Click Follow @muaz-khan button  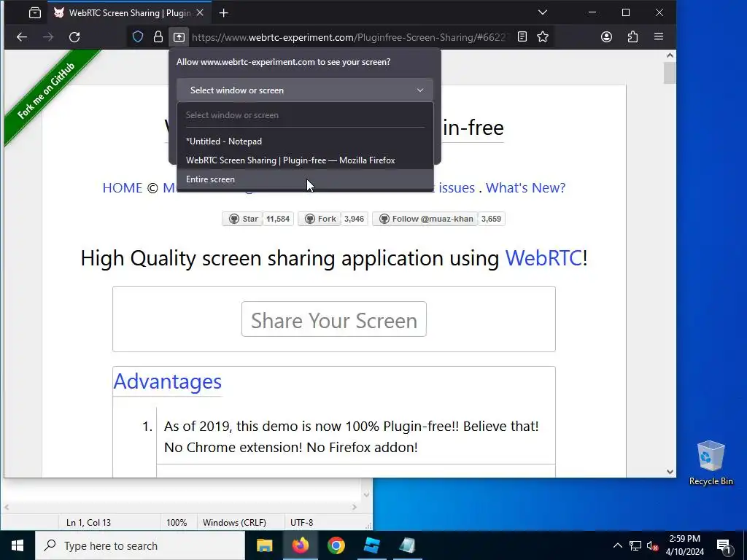tap(425, 219)
